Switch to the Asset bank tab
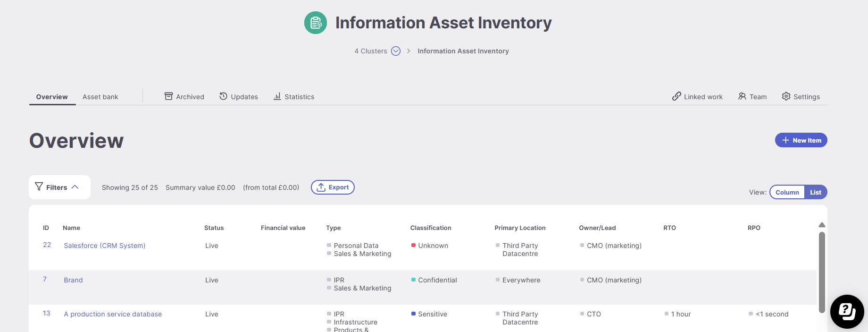The height and width of the screenshot is (332, 868). 100,97
